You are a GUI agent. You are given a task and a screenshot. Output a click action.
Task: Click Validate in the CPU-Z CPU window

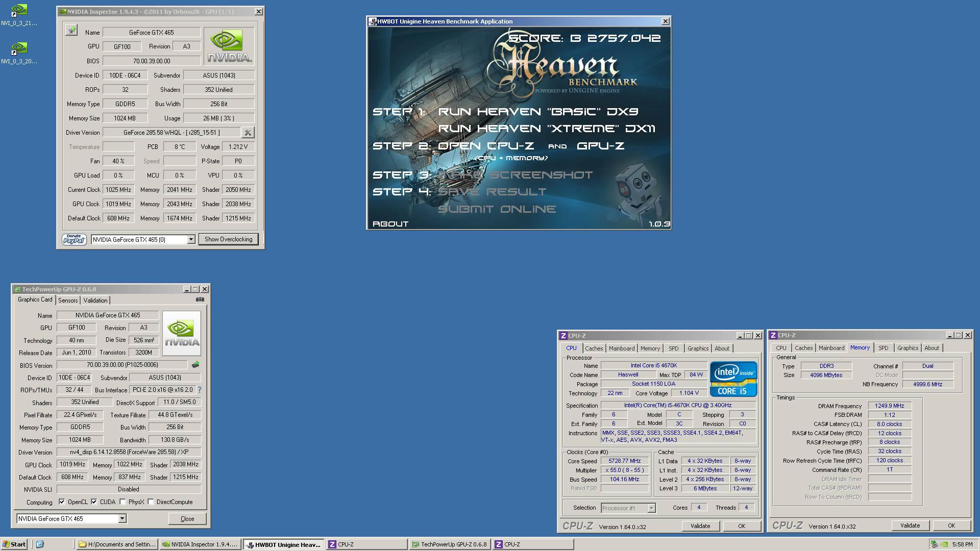point(700,526)
